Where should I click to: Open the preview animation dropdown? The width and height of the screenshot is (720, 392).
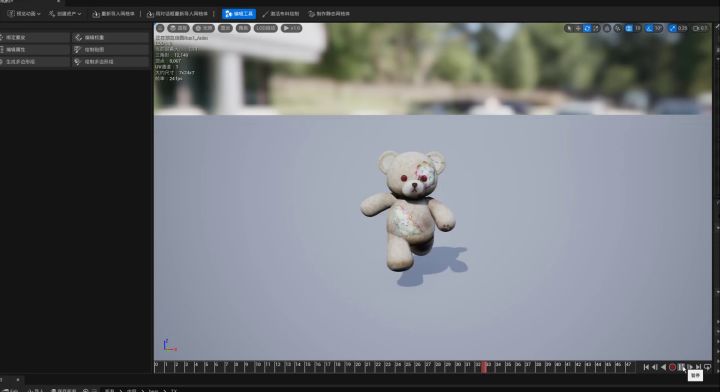(x=24, y=14)
